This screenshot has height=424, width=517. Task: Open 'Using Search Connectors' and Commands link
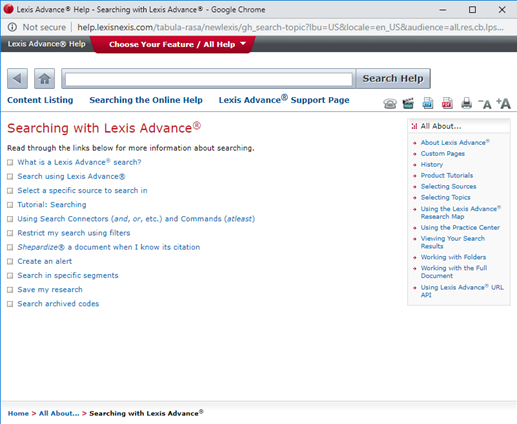pos(136,219)
